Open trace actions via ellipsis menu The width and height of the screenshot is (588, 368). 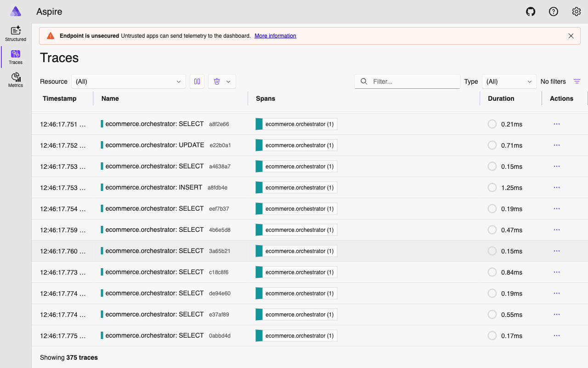(556, 124)
